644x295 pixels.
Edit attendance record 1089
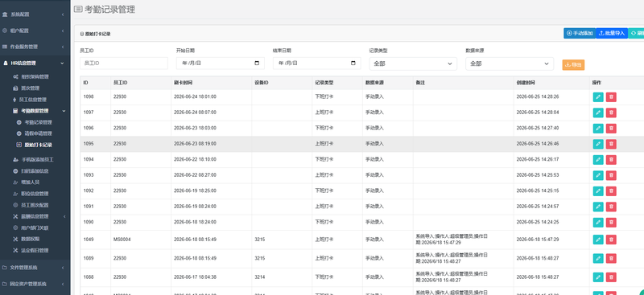click(598, 259)
